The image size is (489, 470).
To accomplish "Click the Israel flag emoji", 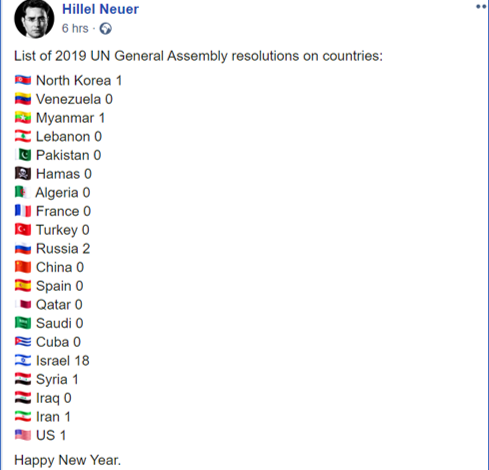I will coord(23,361).
